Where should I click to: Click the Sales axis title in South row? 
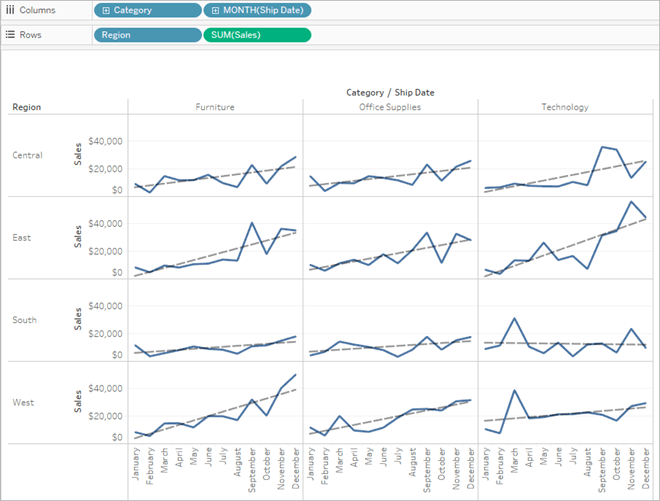pos(77,319)
